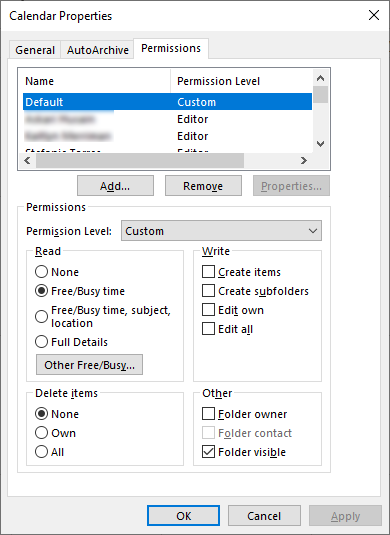Click the Remove button
The width and height of the screenshot is (390, 535).
(x=203, y=186)
